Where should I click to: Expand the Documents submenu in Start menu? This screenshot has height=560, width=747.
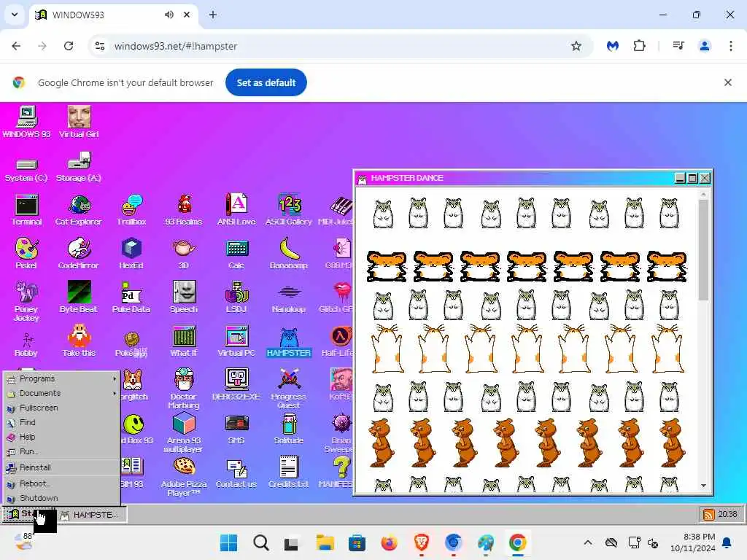coord(61,393)
